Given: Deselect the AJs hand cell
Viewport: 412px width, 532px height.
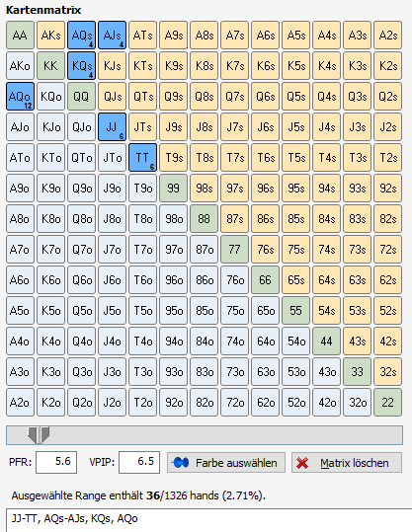Looking at the screenshot, I should click(x=112, y=35).
